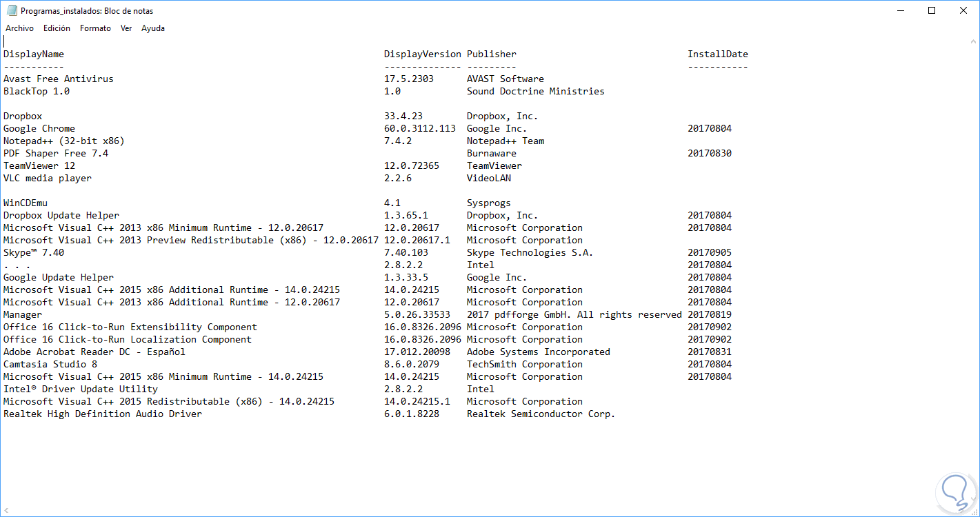The width and height of the screenshot is (980, 517).
Task: Click the DisplayVersion column header text
Action: pos(423,54)
